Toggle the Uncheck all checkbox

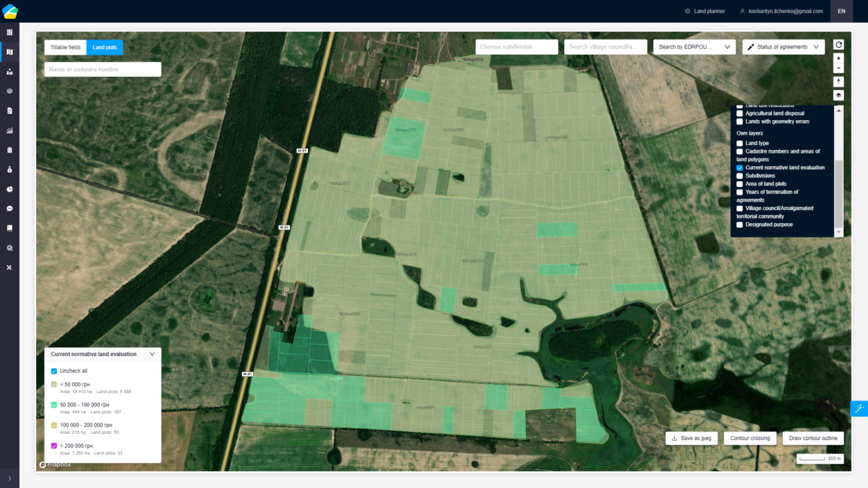(54, 371)
